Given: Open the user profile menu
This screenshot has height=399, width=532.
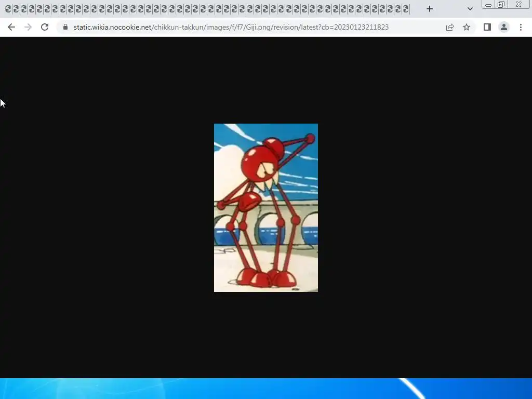Looking at the screenshot, I should coord(504,27).
